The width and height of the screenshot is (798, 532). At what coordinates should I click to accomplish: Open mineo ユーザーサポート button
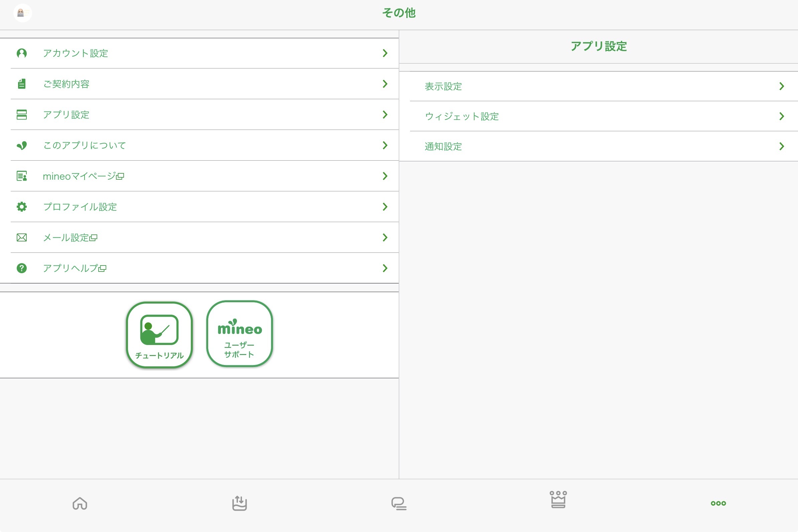click(x=240, y=334)
